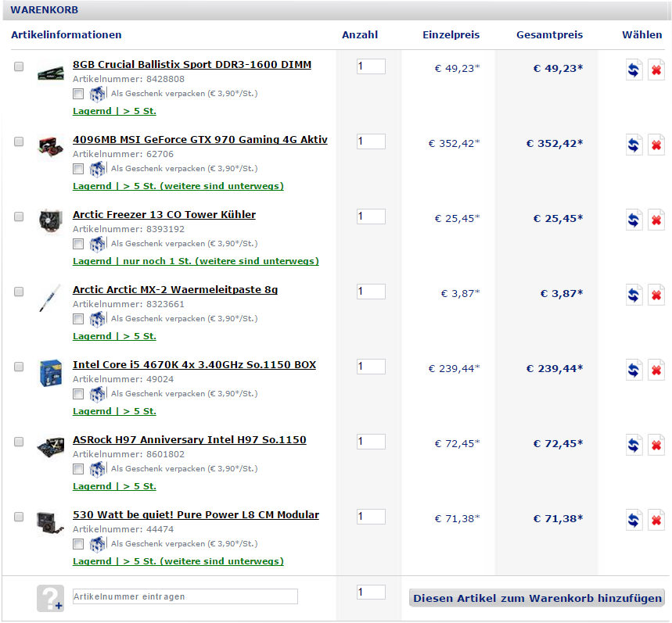Image resolution: width=672 pixels, height=623 pixels.
Task: Refresh Arctic Freezer 13 CO row
Action: (634, 220)
